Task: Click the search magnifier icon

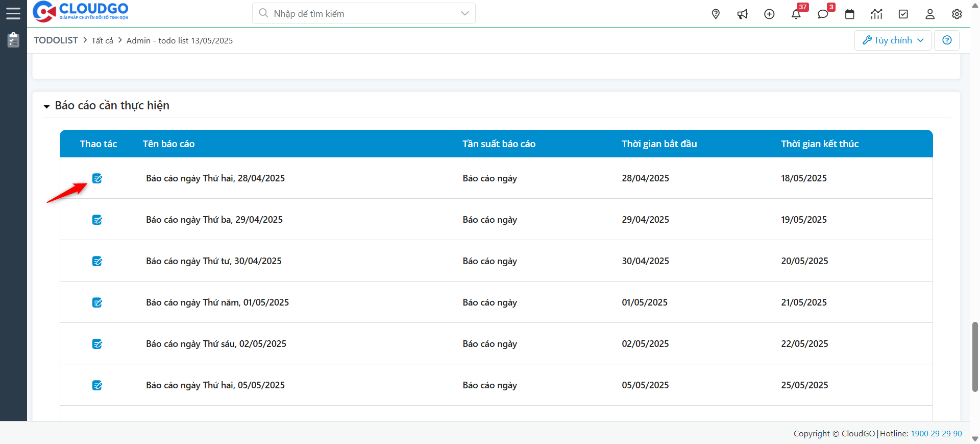Action: click(263, 13)
